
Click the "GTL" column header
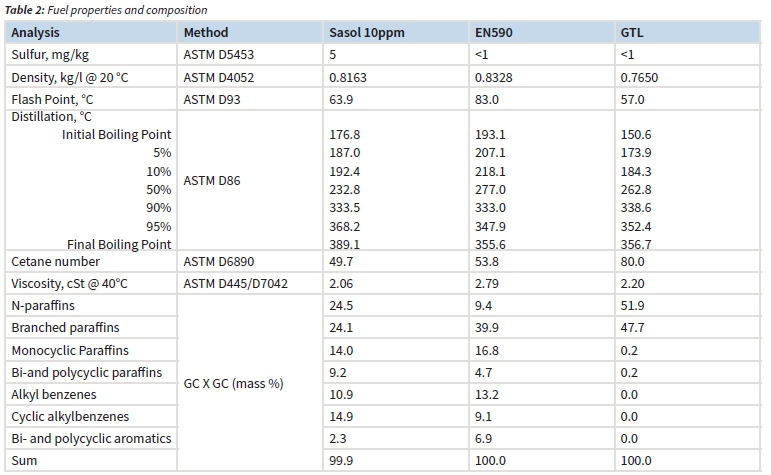(x=632, y=33)
